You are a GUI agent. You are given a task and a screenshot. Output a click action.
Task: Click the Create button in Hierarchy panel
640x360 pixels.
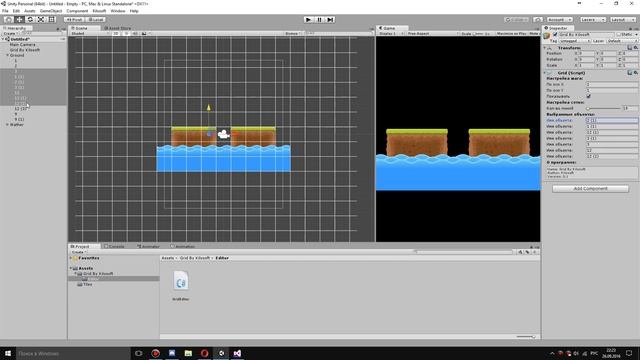10,33
